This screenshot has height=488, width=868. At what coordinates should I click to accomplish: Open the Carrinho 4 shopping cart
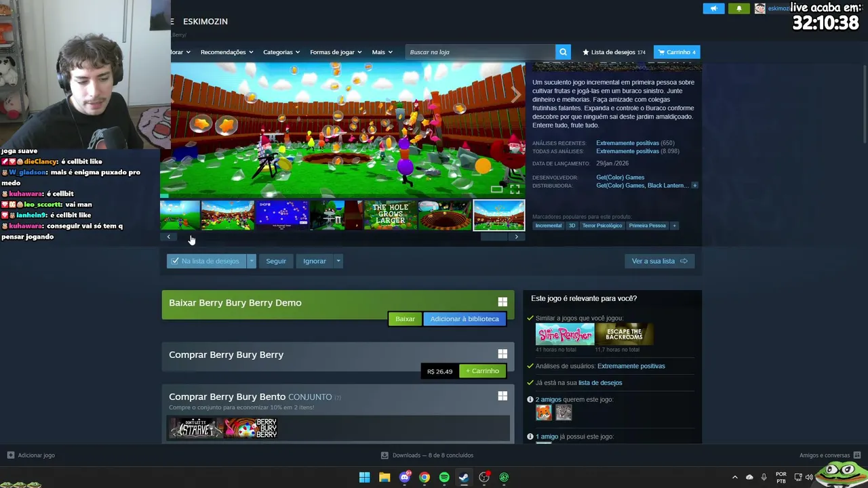click(x=677, y=52)
